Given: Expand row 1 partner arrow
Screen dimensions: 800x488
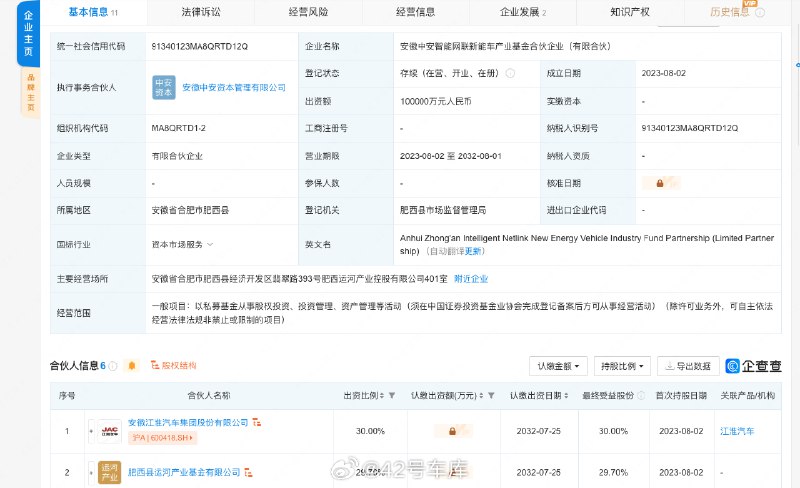Looking at the screenshot, I should click(x=91, y=431).
